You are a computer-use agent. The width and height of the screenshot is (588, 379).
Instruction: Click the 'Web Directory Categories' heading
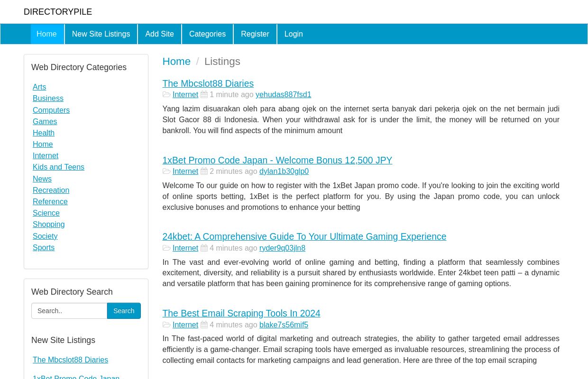[79, 67]
